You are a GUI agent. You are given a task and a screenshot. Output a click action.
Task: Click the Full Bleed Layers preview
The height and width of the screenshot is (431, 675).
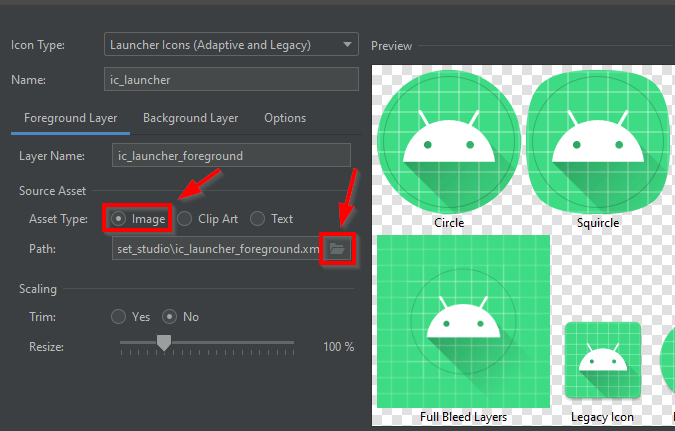[464, 321]
